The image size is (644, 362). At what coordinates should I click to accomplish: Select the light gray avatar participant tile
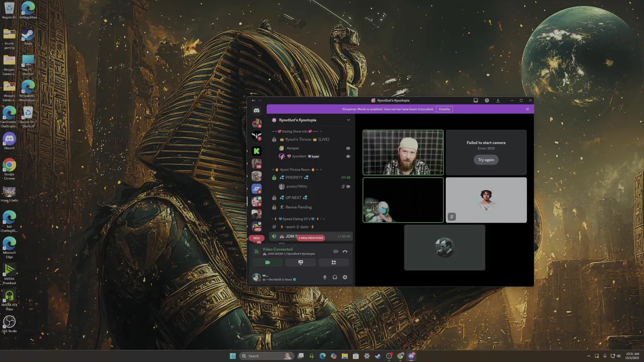[486, 200]
